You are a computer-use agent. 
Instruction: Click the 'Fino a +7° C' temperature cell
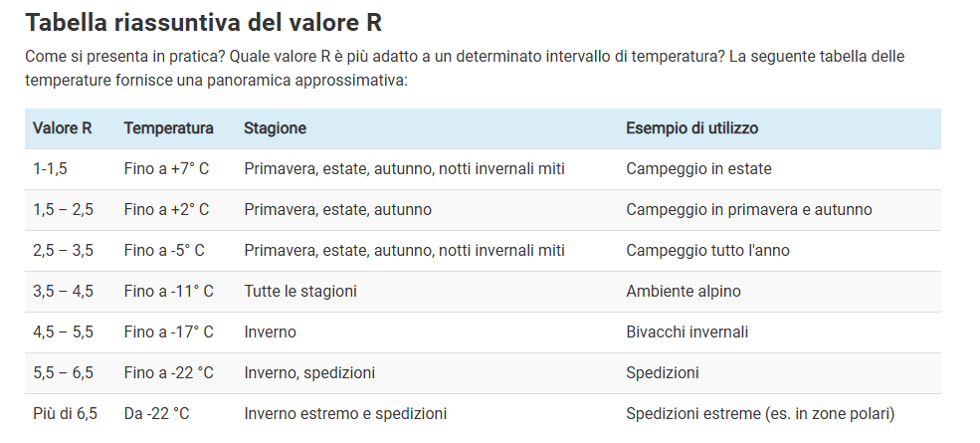point(166,169)
